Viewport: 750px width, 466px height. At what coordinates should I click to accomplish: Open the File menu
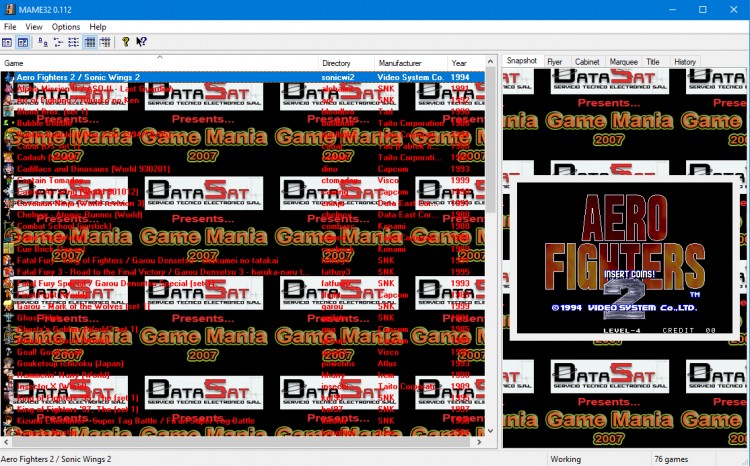tap(10, 27)
